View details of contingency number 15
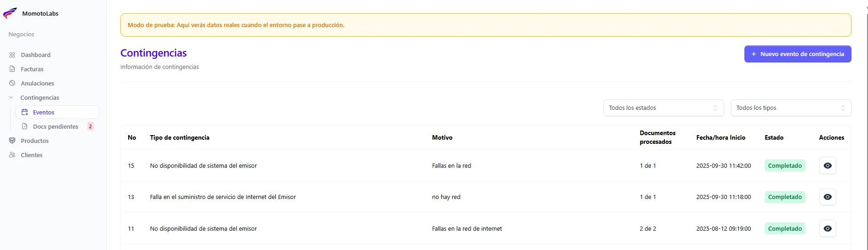 tap(827, 165)
